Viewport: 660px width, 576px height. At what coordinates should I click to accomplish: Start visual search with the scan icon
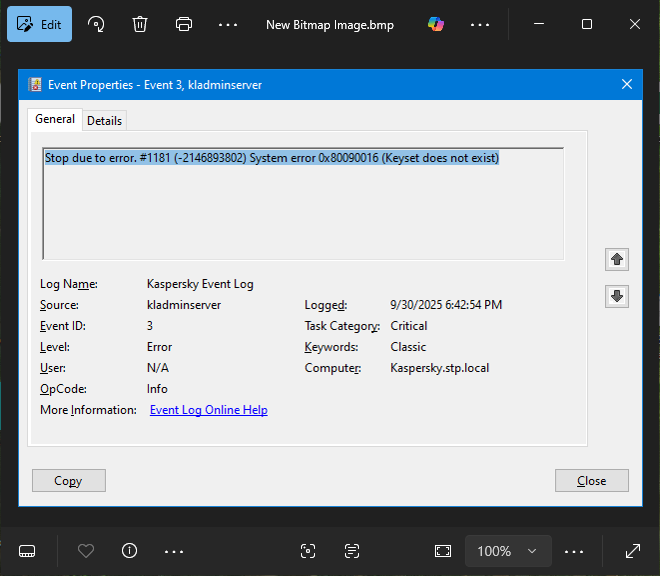coord(308,551)
